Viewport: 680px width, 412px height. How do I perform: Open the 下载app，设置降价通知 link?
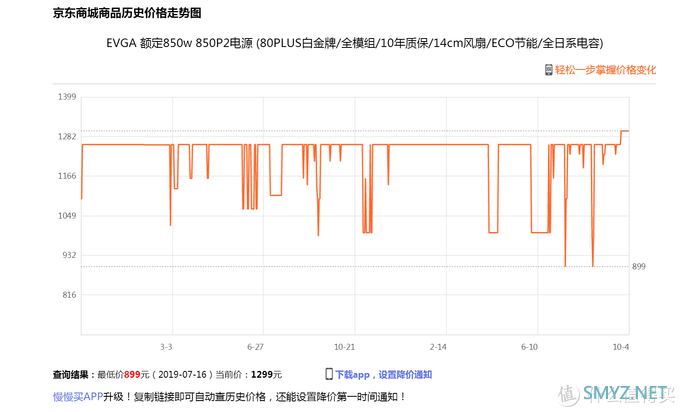point(383,374)
